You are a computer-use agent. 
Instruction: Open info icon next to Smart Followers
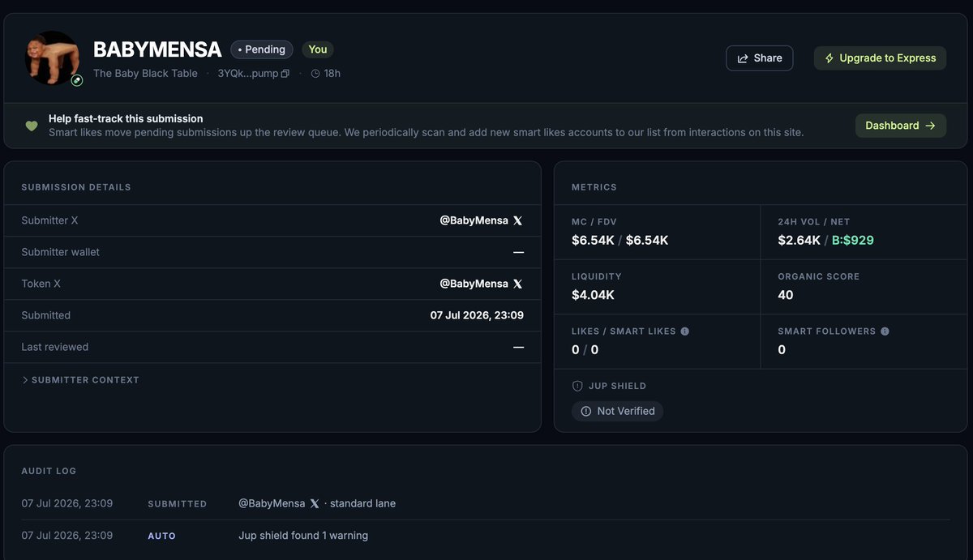[885, 331]
